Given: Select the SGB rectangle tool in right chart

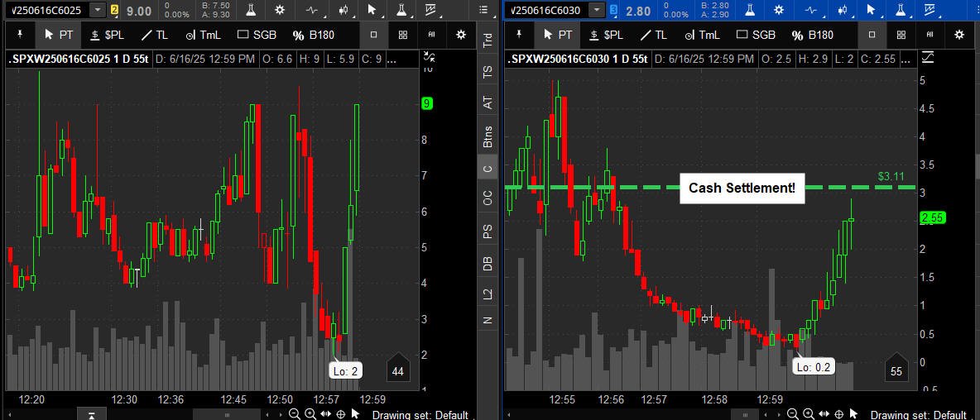Looking at the screenshot, I should pos(757,35).
